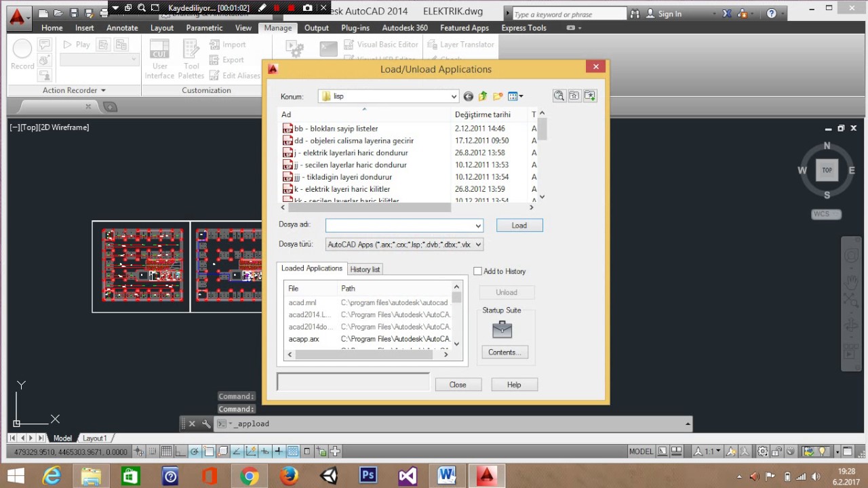
Task: Open the Help question mark icon
Action: point(772,14)
